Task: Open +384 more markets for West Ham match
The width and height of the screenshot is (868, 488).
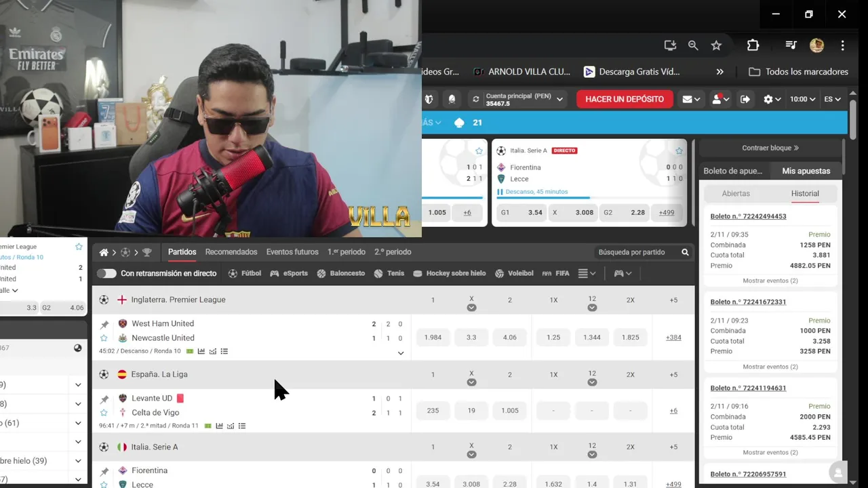Action: coord(673,338)
